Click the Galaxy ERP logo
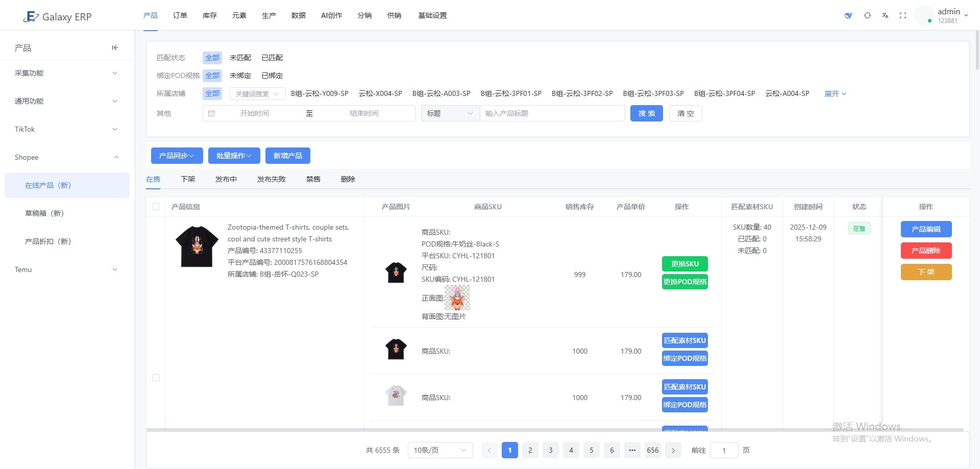Screen dimensions: 980x469 (57, 16)
